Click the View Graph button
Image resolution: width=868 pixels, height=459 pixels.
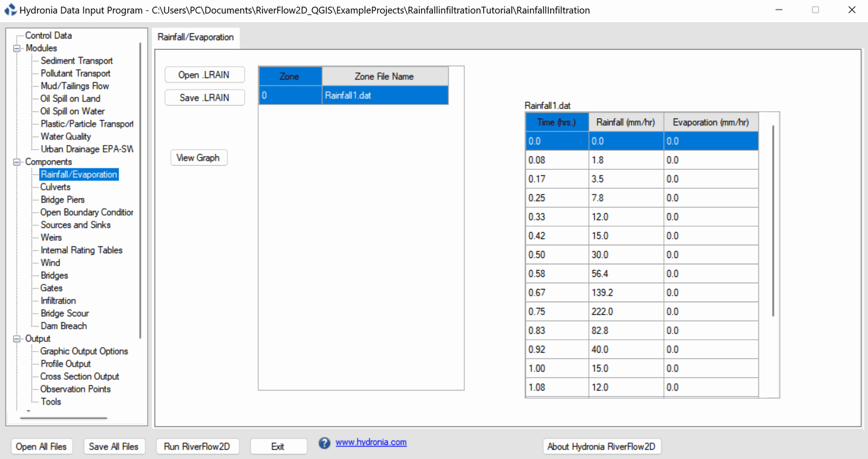(198, 158)
